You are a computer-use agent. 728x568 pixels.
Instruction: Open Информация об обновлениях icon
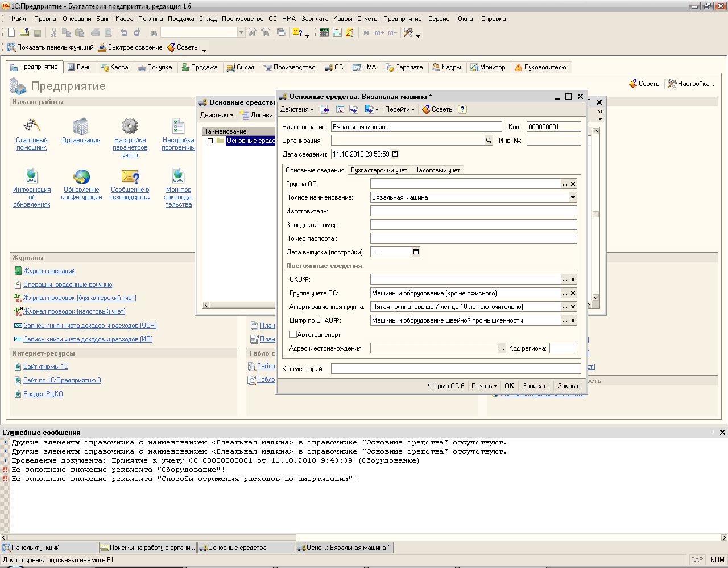click(x=32, y=176)
